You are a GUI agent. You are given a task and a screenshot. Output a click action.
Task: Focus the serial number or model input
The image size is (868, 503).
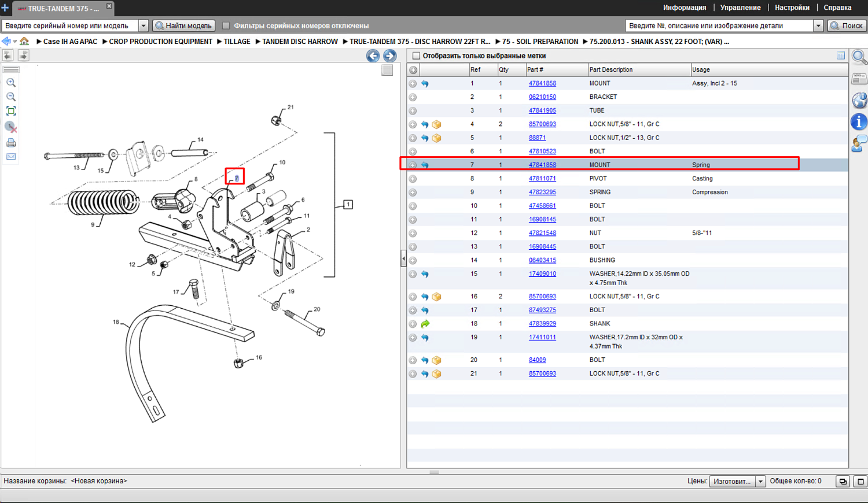[70, 25]
